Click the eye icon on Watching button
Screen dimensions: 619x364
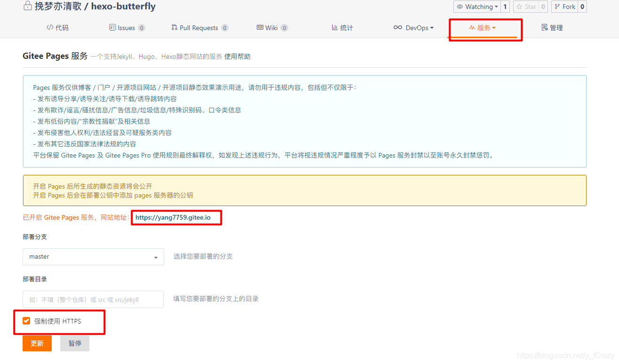[x=460, y=7]
